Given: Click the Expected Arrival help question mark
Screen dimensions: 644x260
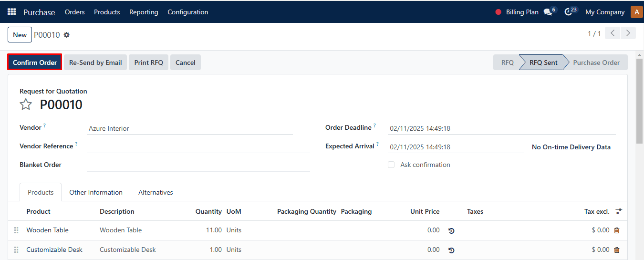Looking at the screenshot, I should (x=377, y=144).
